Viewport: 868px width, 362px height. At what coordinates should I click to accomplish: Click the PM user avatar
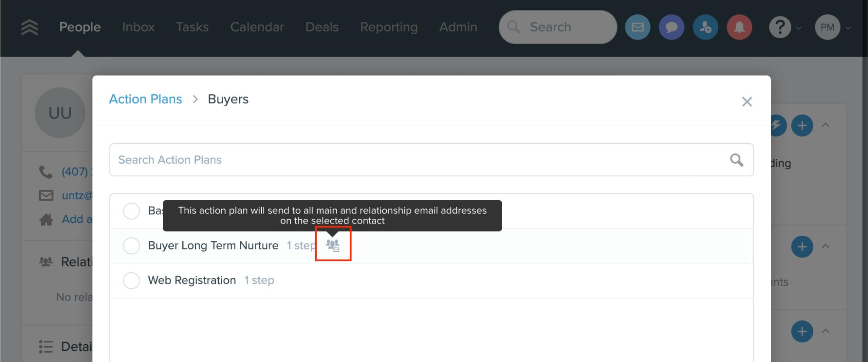coord(827,27)
